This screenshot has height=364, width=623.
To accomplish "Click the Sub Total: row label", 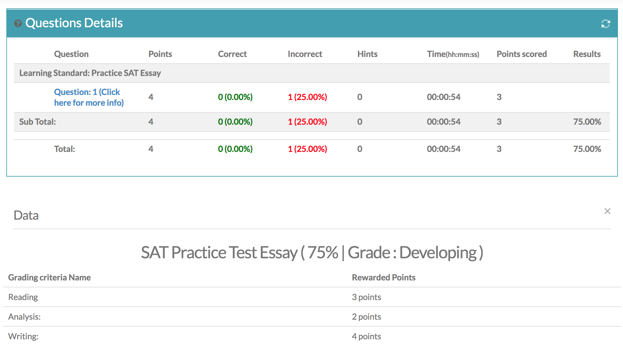I will coord(37,122).
